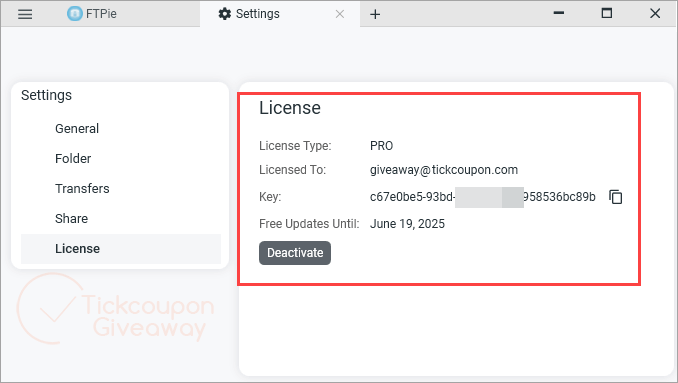This screenshot has width=678, height=383.
Task: Open General settings section
Action: [121, 128]
